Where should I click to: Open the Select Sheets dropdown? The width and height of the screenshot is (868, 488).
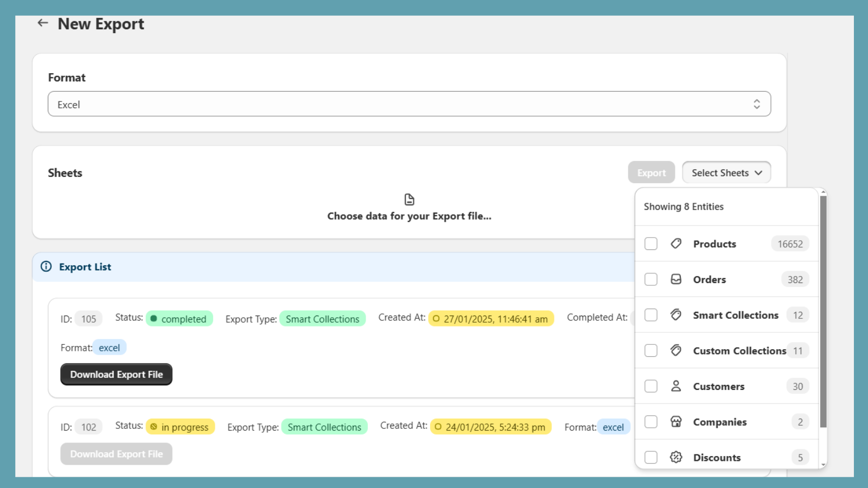[x=726, y=172]
